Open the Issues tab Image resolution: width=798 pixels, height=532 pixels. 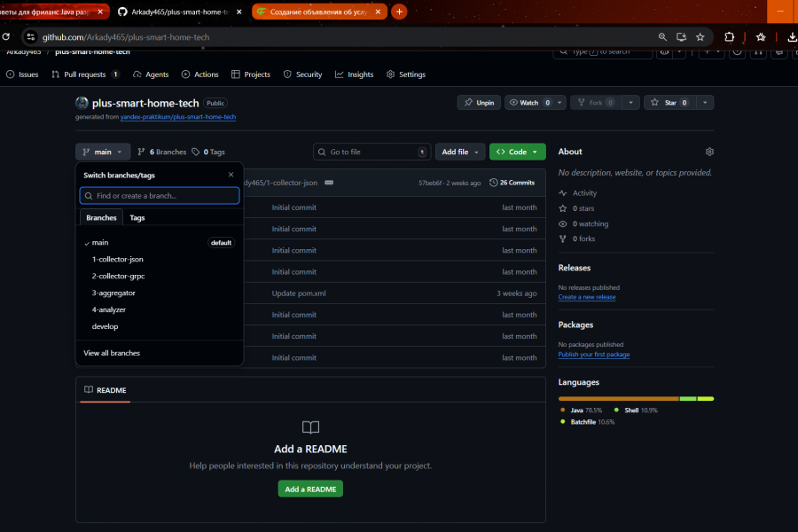pyautogui.click(x=22, y=74)
